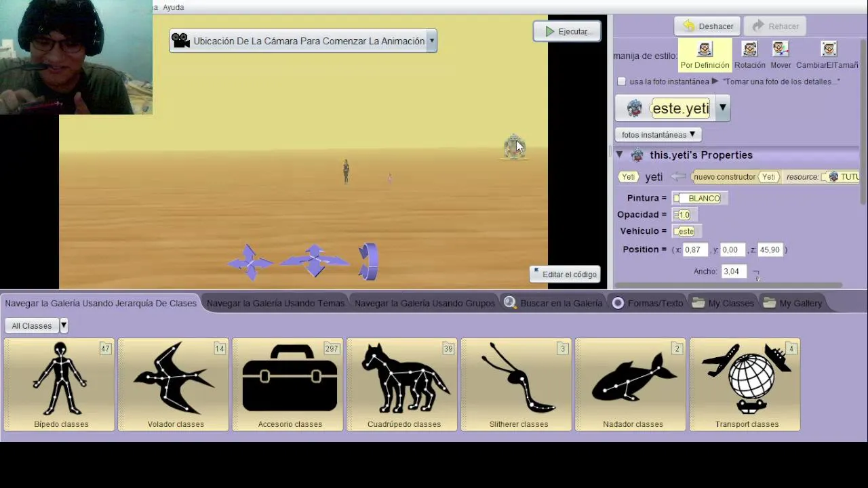Open the Transport classes gallery folder
Image resolution: width=868 pixels, height=488 pixels.
tap(745, 384)
